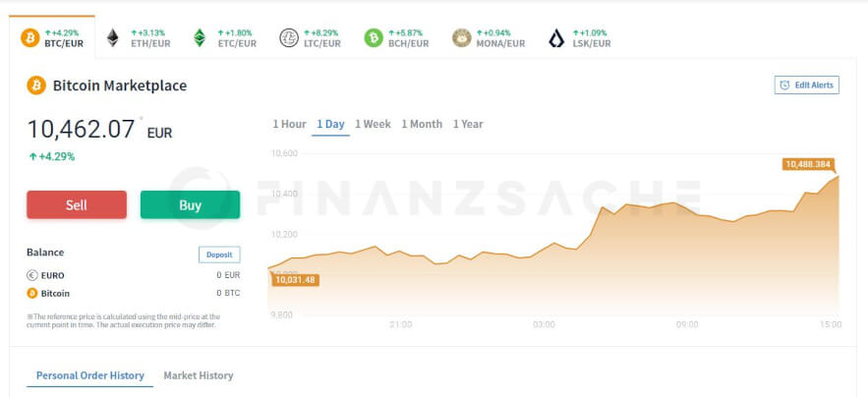Screen dimensions: 868x397
Task: Click the red Sell button
Action: (77, 204)
